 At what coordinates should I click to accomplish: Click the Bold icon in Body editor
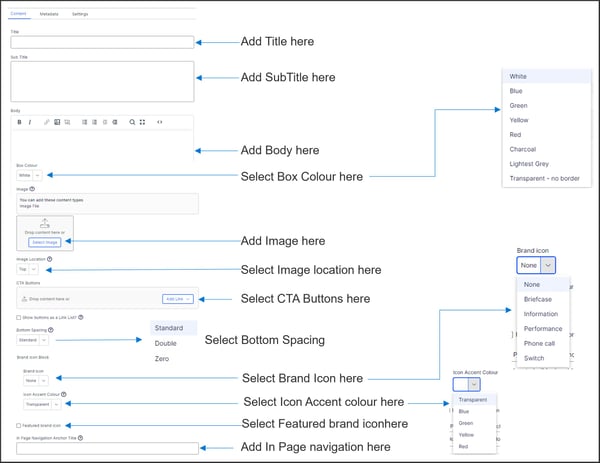coord(19,122)
